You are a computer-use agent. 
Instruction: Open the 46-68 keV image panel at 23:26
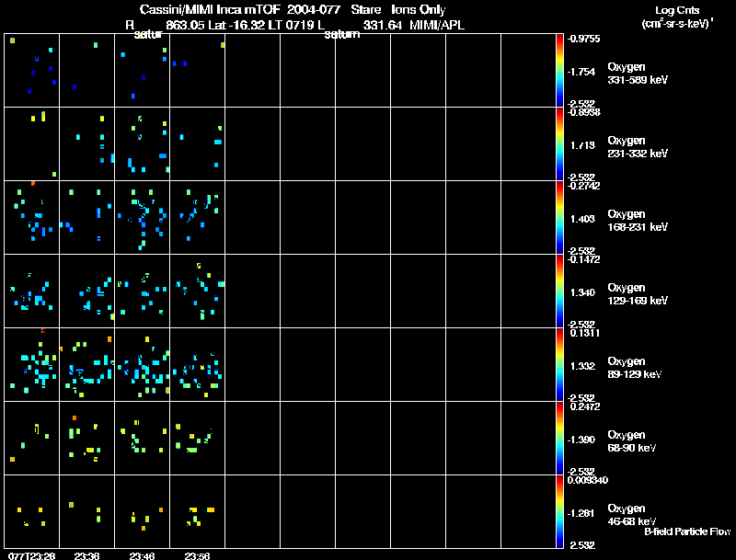32,511
